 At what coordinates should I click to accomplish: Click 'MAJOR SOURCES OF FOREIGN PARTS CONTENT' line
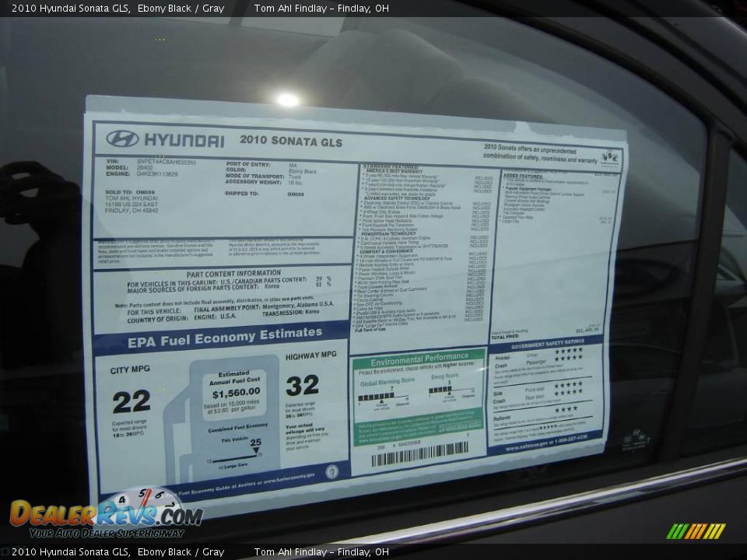click(x=192, y=287)
